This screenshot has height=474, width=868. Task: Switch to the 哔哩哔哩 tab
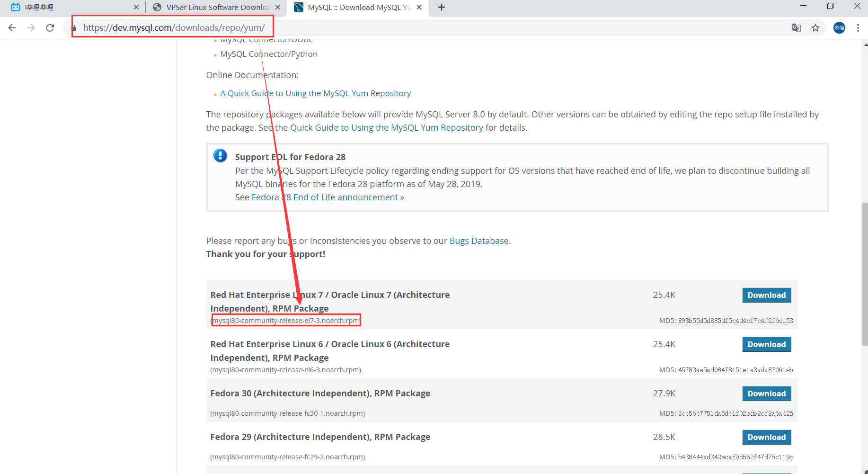click(71, 7)
